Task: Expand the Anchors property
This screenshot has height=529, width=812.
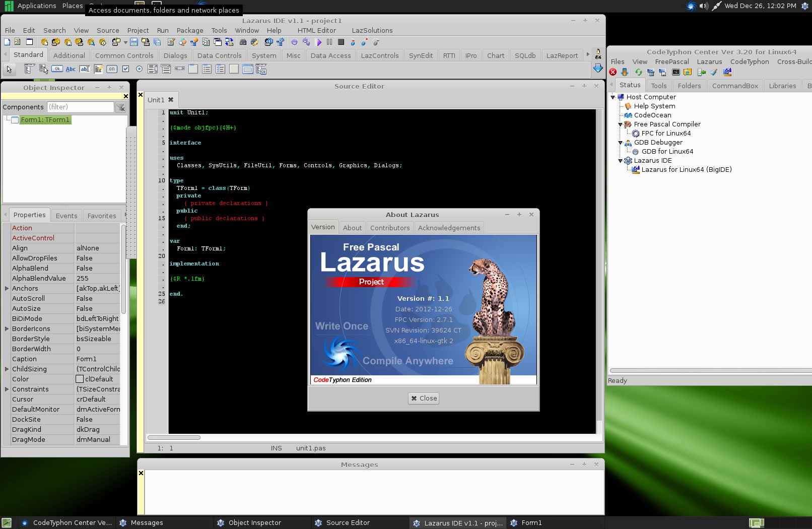Action: click(7, 288)
